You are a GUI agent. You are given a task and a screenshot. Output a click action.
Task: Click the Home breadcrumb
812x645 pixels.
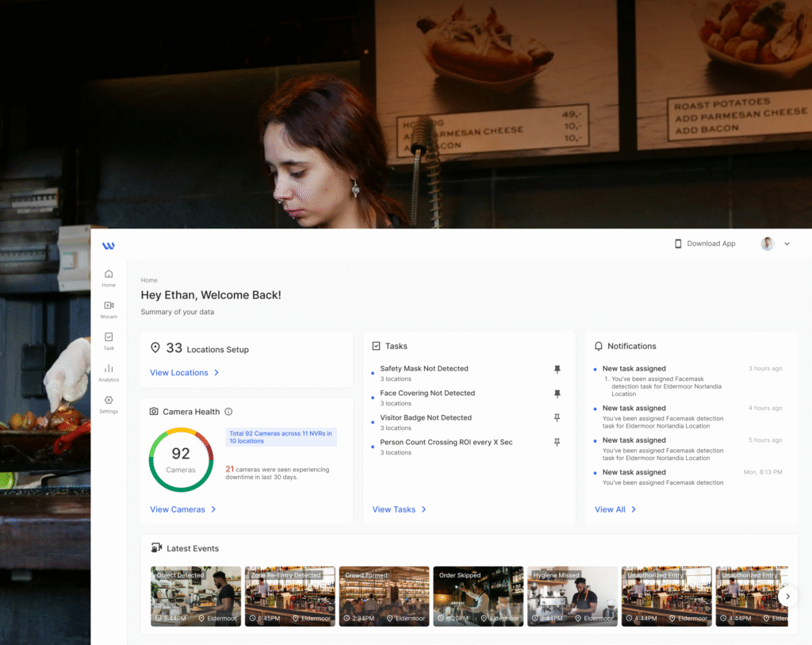tap(149, 280)
